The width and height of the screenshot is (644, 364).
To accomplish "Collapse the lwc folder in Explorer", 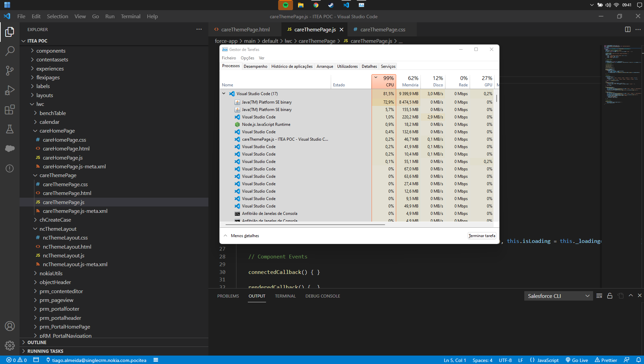I will coord(32,104).
